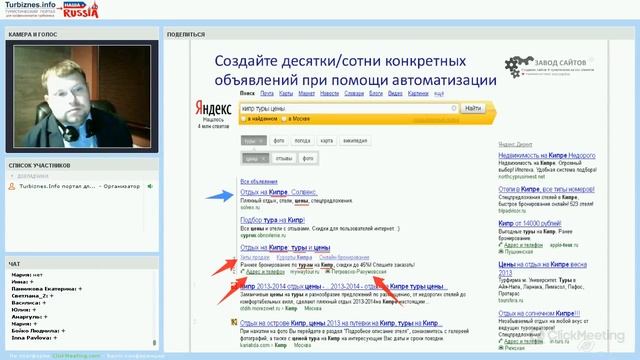Select the отзывы suggestion chip

coord(284,158)
